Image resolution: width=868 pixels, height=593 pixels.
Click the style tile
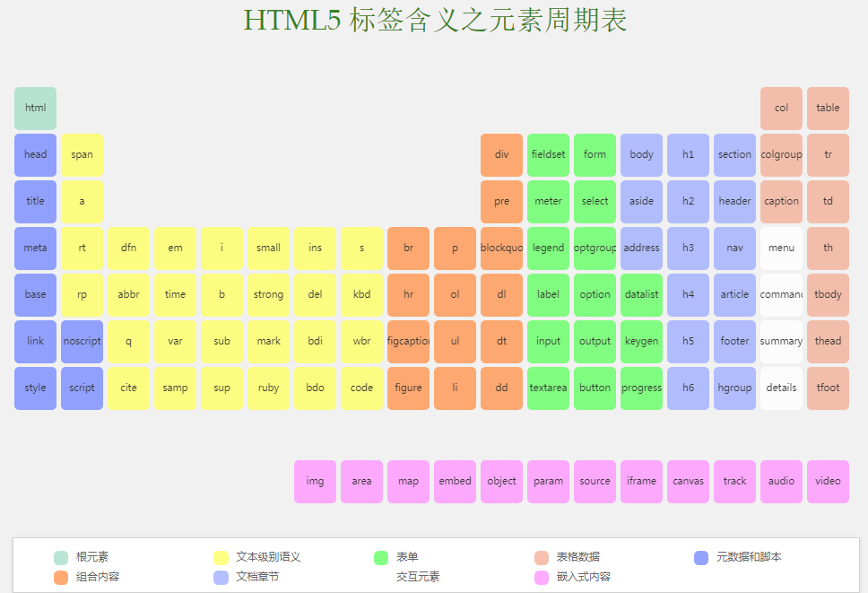(x=36, y=388)
